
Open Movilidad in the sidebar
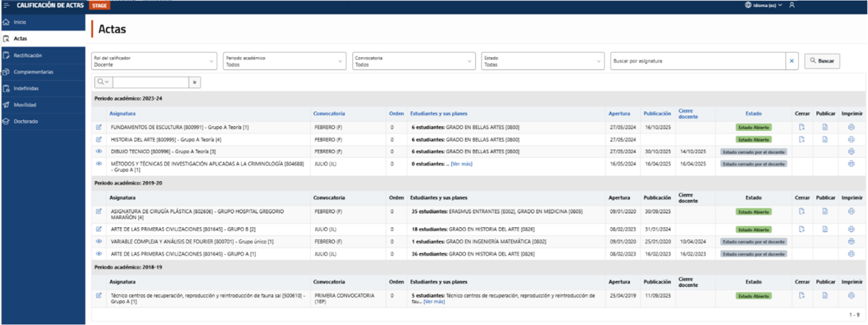pyautogui.click(x=43, y=105)
